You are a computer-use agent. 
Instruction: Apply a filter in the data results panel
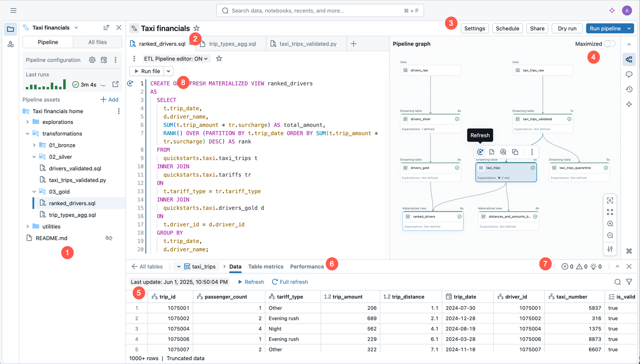[629, 281]
